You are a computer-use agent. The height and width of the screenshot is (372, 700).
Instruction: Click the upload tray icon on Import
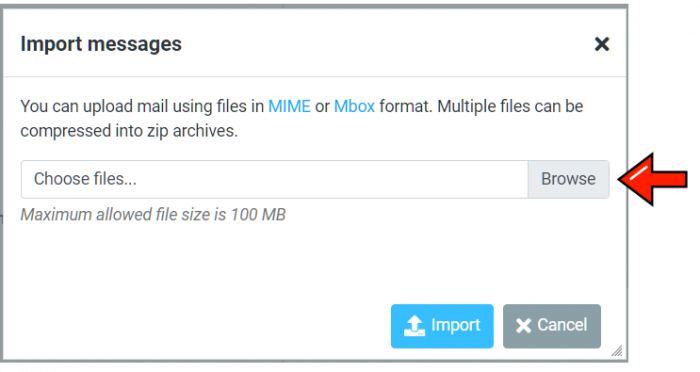(x=414, y=326)
